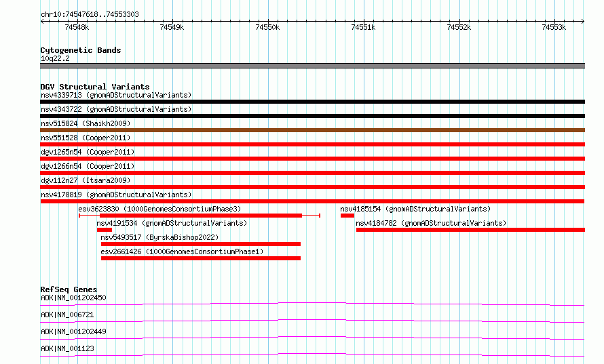Open nsv551528 (Cooper2011) variant label
The height and width of the screenshot is (364, 604).
pyautogui.click(x=86, y=138)
